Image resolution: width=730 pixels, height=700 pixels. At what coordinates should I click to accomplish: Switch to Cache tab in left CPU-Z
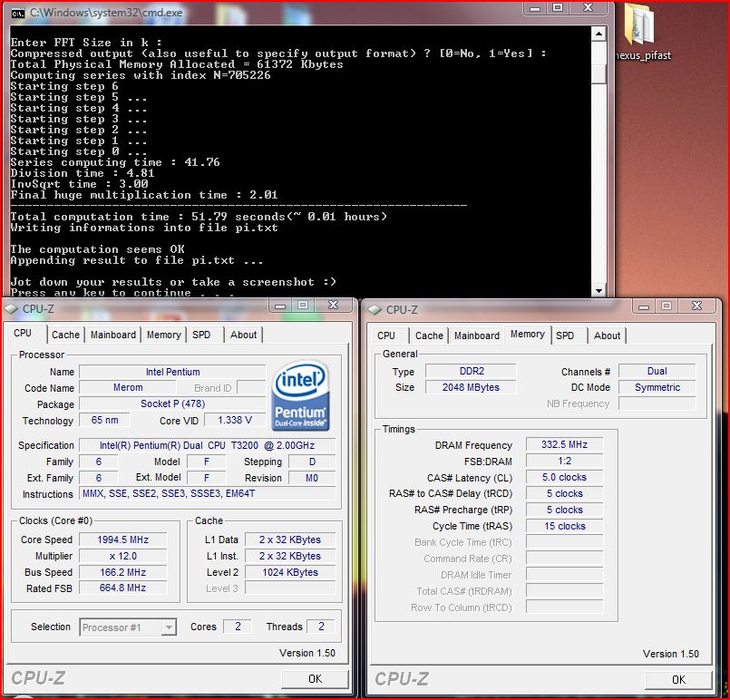pos(65,335)
